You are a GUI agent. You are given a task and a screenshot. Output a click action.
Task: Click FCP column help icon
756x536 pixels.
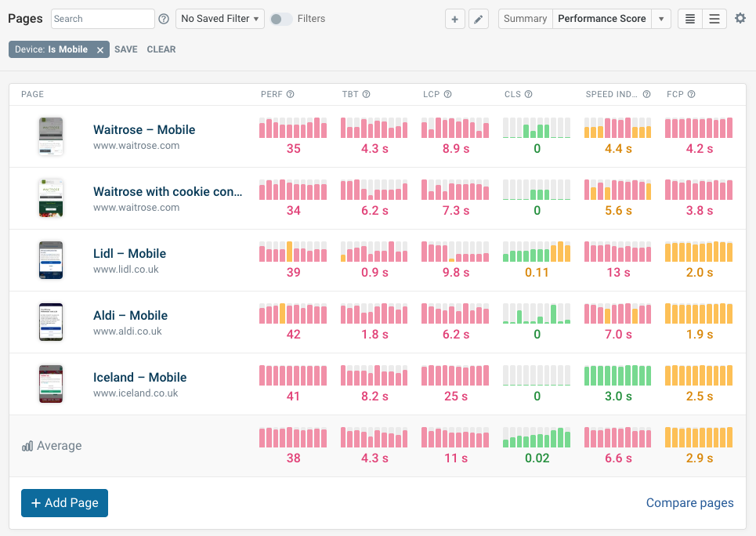pos(692,94)
